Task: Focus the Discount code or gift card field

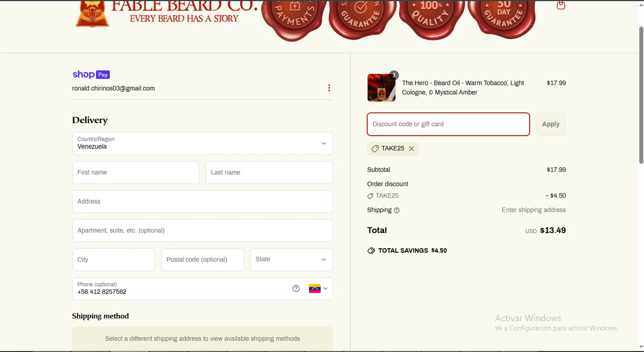Action: tap(448, 124)
